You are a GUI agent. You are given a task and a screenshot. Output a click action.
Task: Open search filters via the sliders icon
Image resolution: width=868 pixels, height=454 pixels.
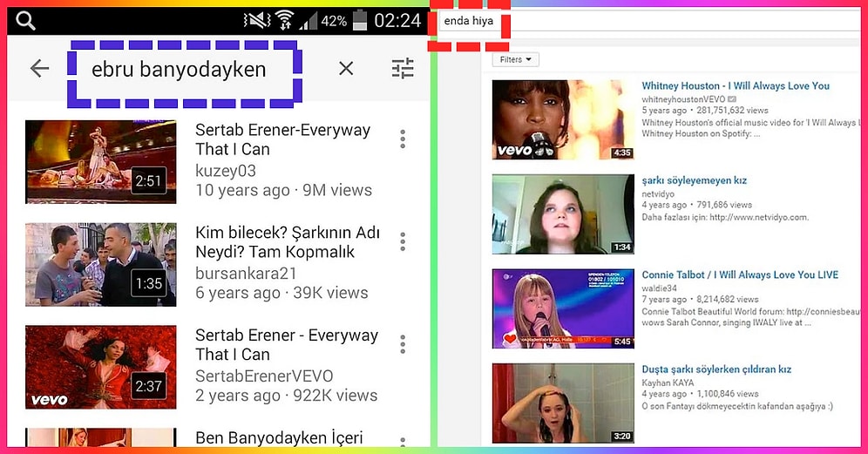[x=403, y=68]
